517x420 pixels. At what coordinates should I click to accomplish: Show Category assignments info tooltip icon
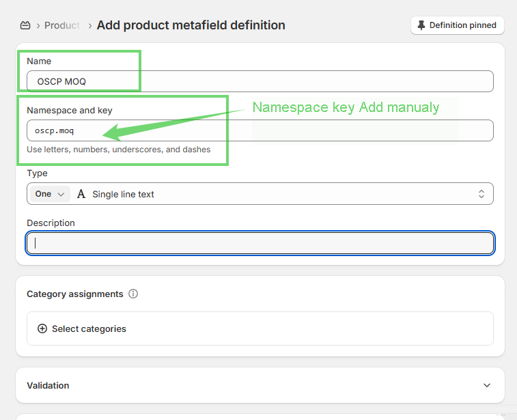tap(133, 294)
